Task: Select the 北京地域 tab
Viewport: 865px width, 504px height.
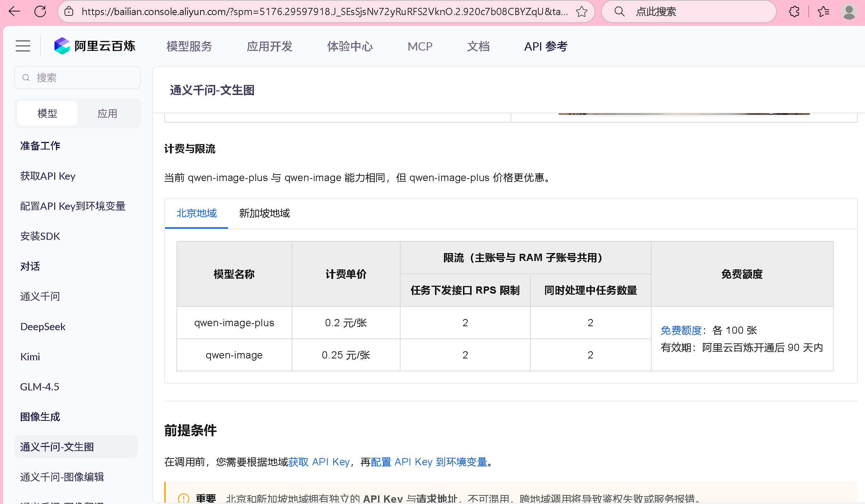Action: [197, 213]
